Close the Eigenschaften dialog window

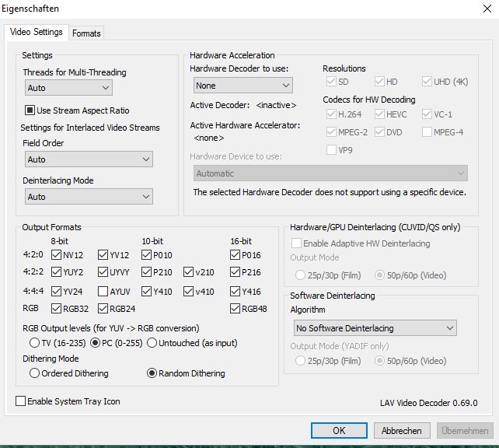487,9
